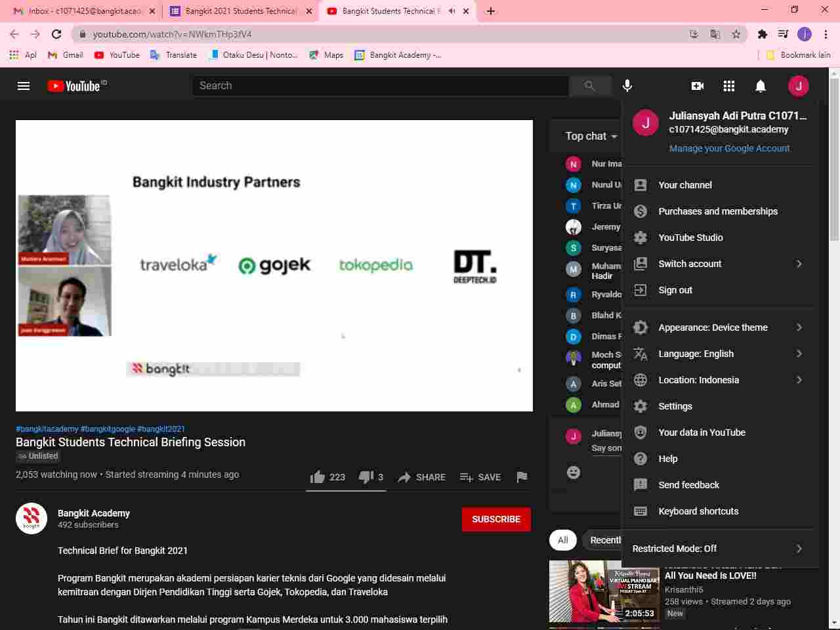This screenshot has width=840, height=630.
Task: Open the notifications bell
Action: pos(761,86)
